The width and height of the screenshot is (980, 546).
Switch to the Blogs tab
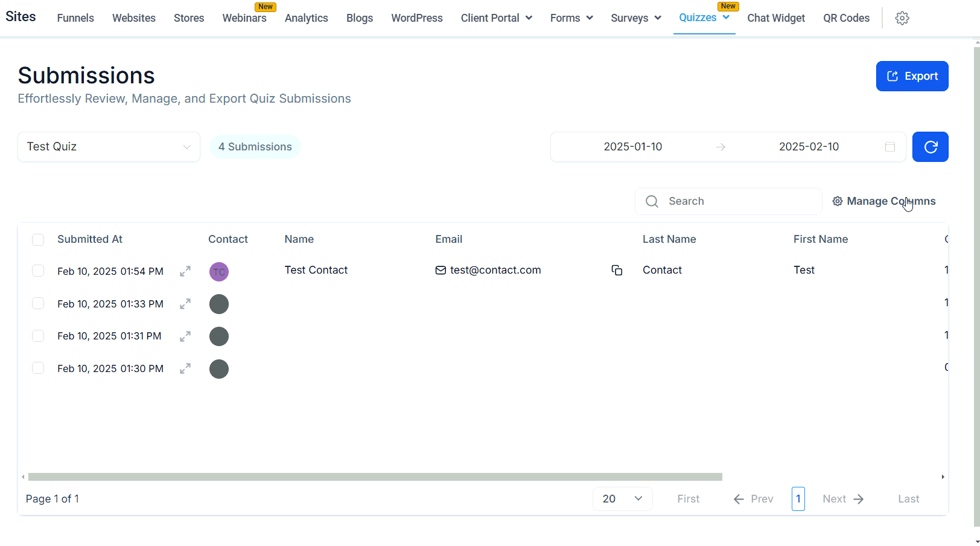click(x=360, y=18)
